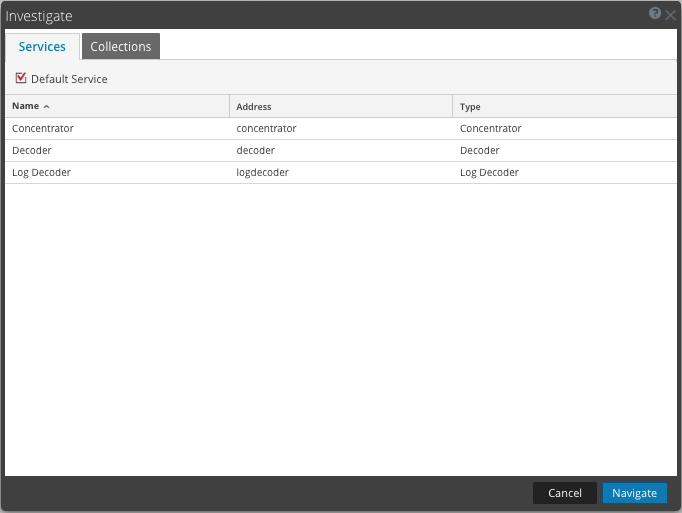Open the help icon in title bar
The width and height of the screenshot is (682, 513).
(655, 14)
